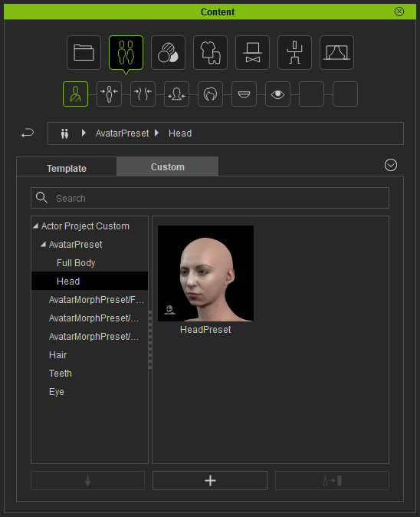Select the Teeth tree item
420x517 pixels.
coord(61,374)
